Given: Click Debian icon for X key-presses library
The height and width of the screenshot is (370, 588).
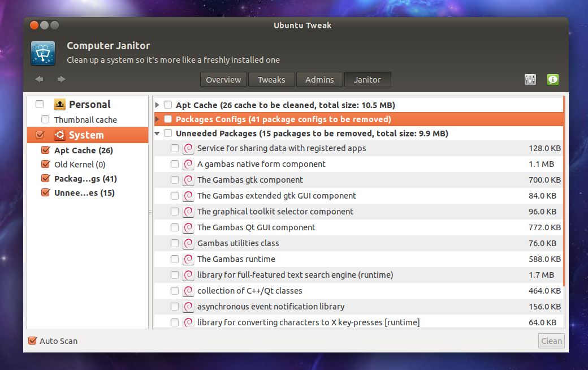Looking at the screenshot, I should (x=188, y=322).
